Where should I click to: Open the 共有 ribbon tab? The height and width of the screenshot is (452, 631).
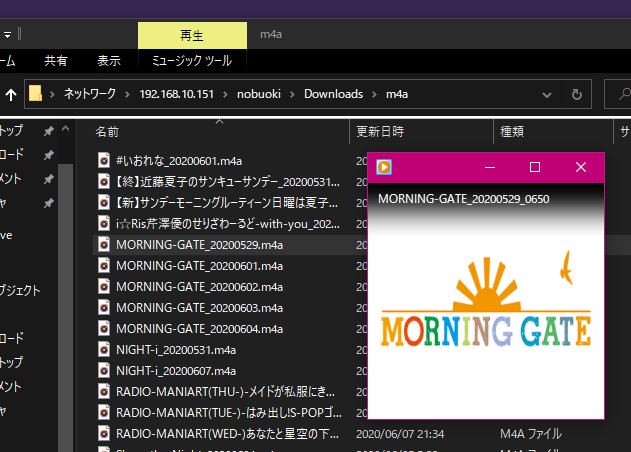coord(56,61)
